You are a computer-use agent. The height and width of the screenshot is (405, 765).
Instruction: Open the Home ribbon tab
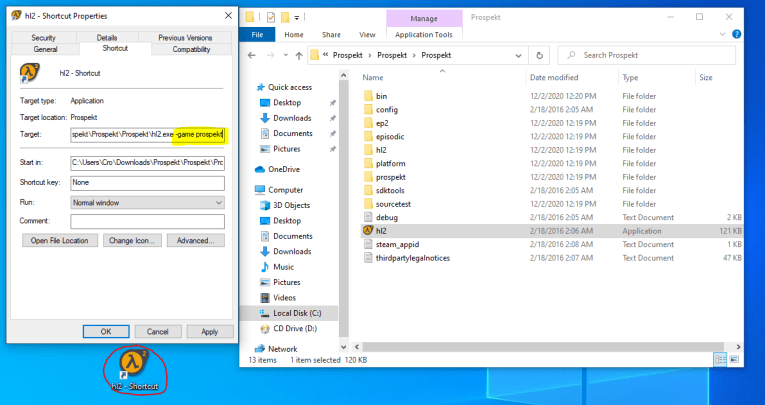[x=294, y=35]
